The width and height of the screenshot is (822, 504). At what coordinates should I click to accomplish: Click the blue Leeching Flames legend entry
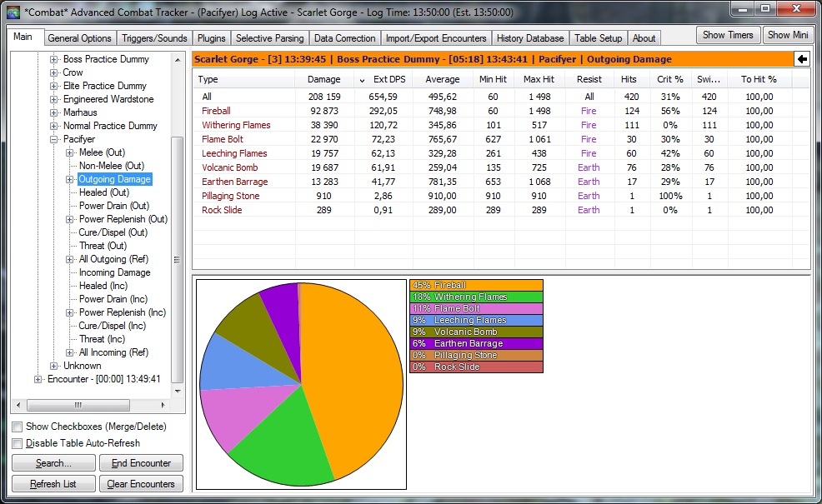(476, 320)
